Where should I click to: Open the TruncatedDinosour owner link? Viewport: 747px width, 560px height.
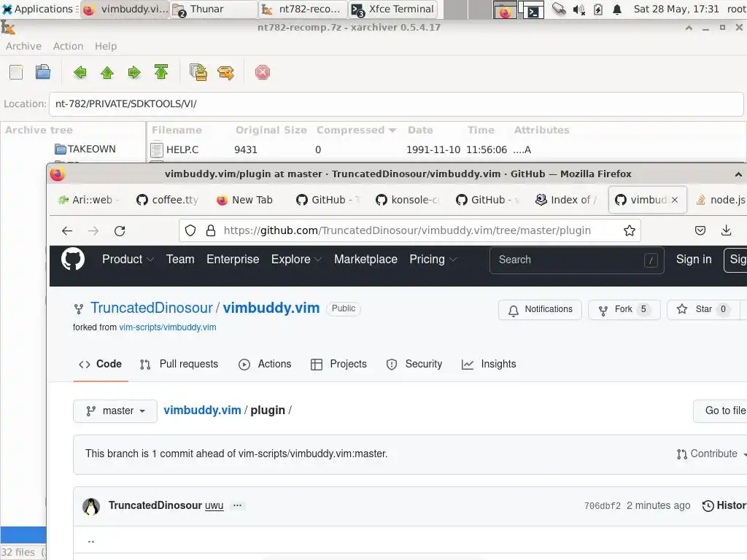click(x=152, y=308)
